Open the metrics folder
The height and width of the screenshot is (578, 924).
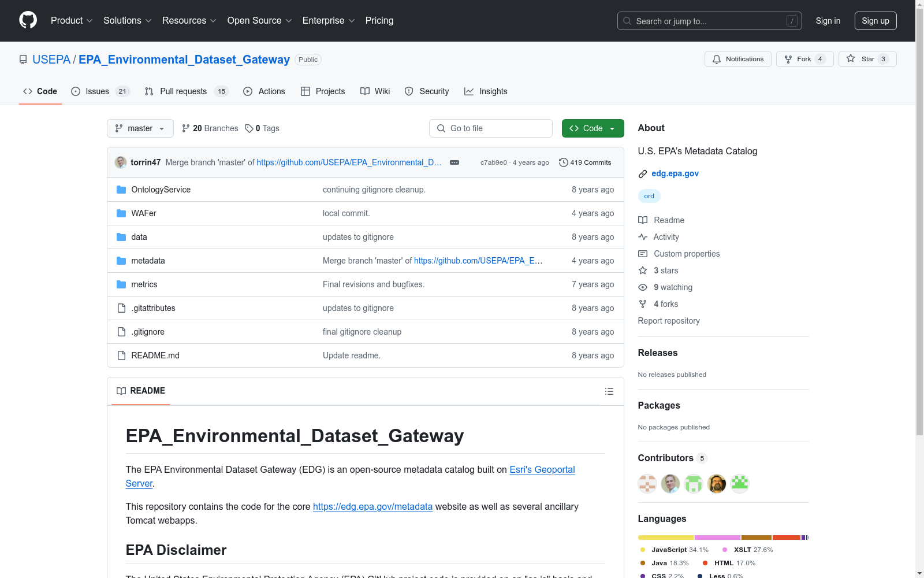click(x=144, y=284)
